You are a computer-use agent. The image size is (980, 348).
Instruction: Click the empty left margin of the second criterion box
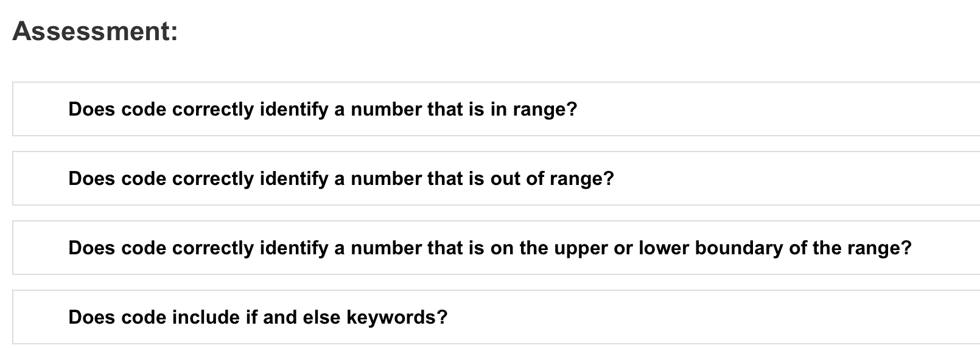[x=40, y=178]
